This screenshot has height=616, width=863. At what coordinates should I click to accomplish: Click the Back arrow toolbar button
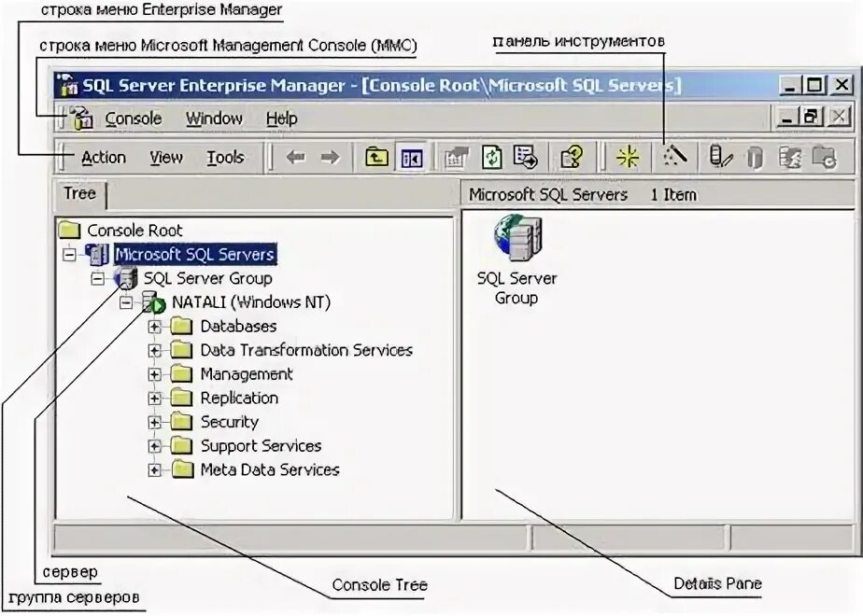(295, 158)
